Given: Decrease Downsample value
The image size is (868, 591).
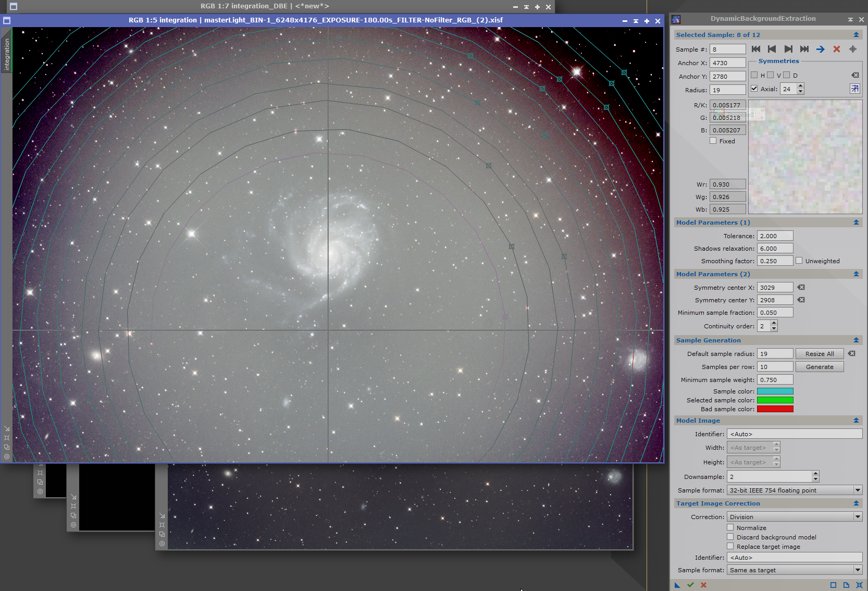Looking at the screenshot, I should [x=815, y=479].
